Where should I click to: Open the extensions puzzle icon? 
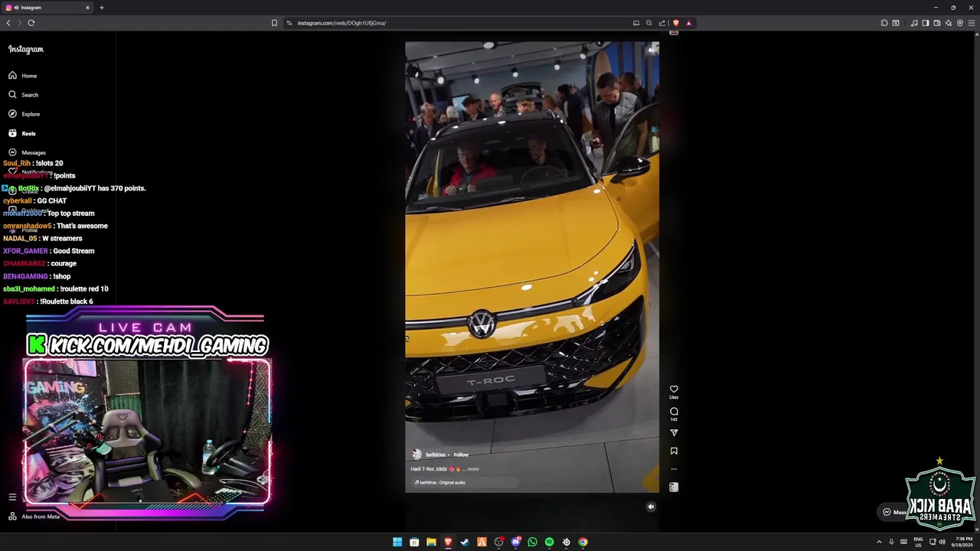click(884, 23)
